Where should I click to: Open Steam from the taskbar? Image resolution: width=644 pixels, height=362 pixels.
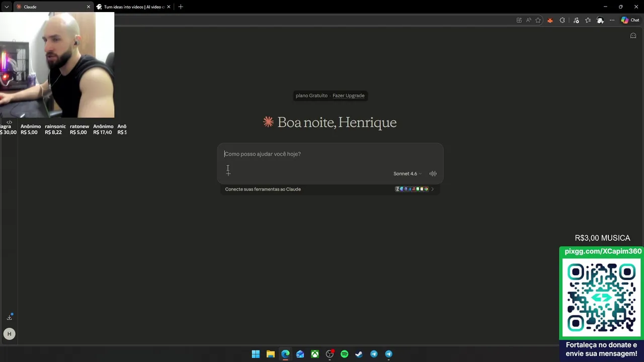pyautogui.click(x=359, y=354)
